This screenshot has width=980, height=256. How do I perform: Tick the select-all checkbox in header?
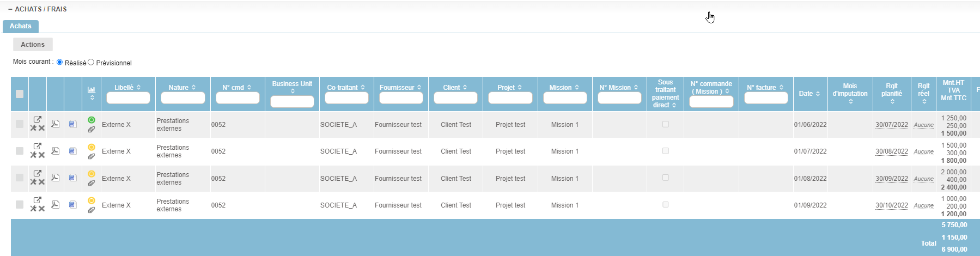coord(20,94)
